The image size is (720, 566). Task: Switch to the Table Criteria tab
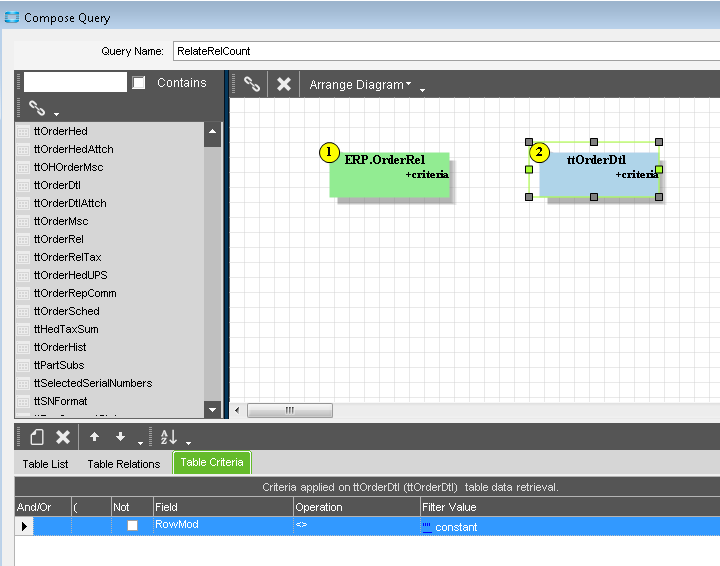click(x=212, y=462)
